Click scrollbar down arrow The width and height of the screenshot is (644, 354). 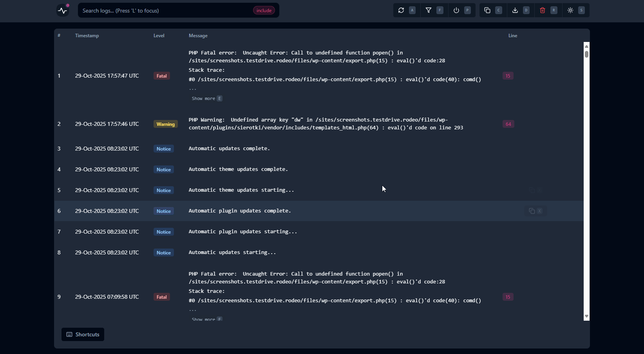[x=586, y=316]
